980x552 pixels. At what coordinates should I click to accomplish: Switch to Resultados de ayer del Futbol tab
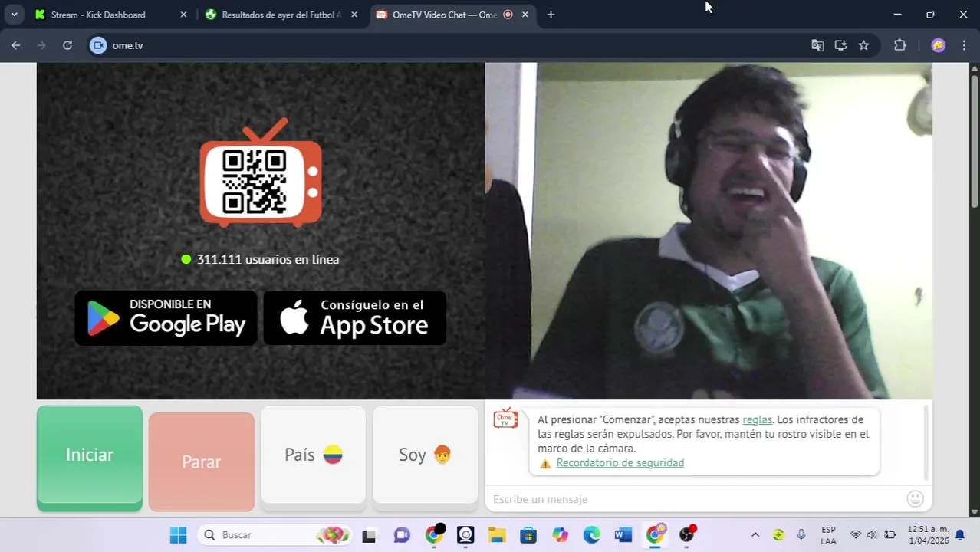[x=281, y=15]
